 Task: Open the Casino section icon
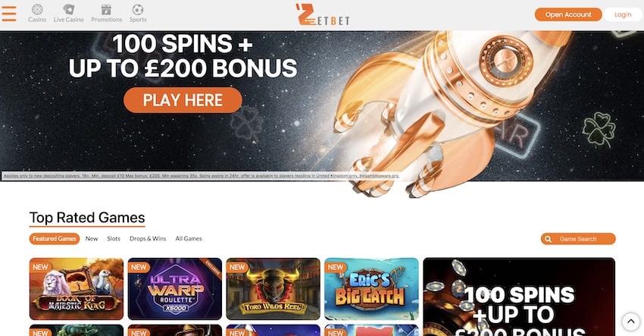point(37,9)
